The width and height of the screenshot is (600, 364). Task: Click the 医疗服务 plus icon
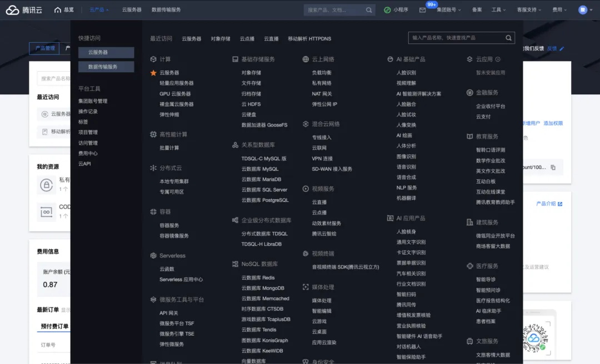click(x=470, y=266)
